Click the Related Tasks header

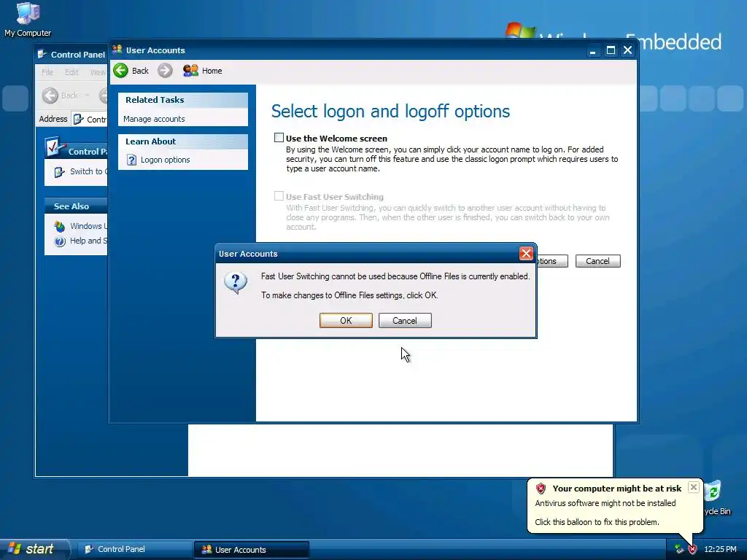[183, 100]
